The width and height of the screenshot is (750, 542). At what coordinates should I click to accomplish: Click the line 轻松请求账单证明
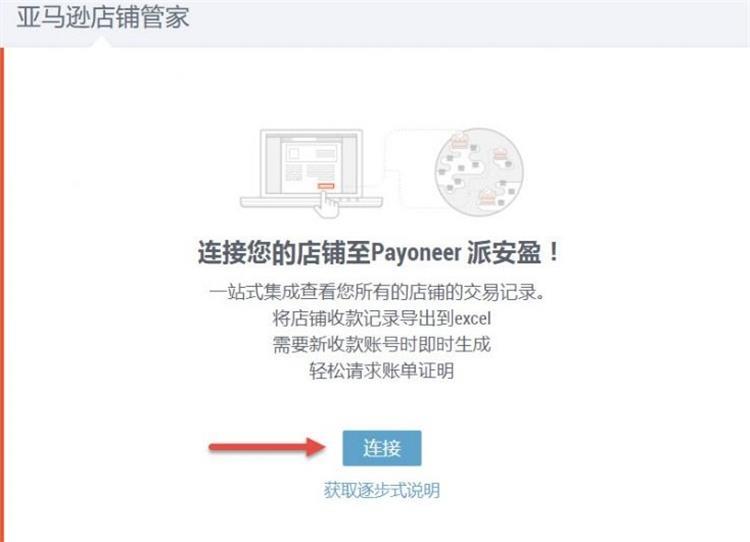(x=382, y=371)
